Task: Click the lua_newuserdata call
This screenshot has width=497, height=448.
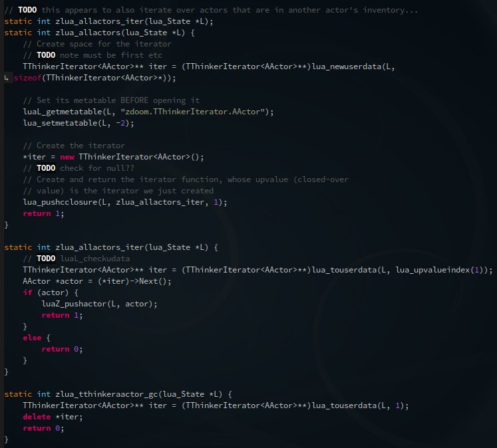Action: pyautogui.click(x=353, y=66)
